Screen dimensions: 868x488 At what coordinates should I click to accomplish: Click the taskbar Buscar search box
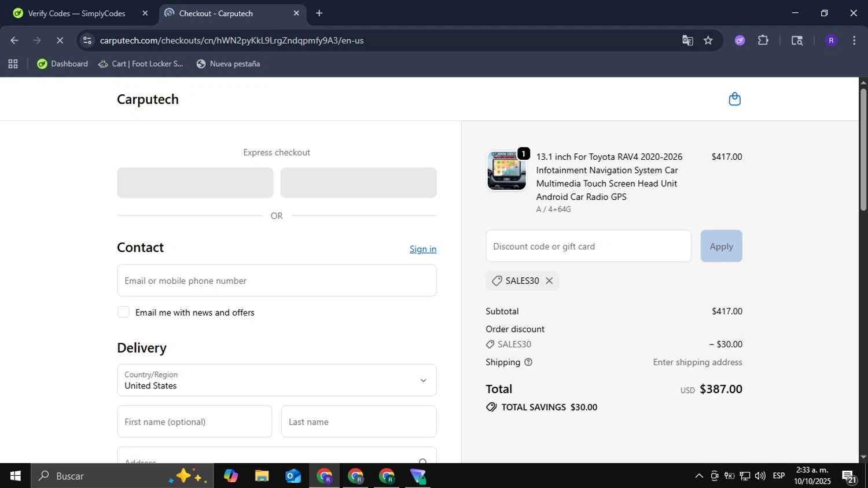[x=122, y=476]
